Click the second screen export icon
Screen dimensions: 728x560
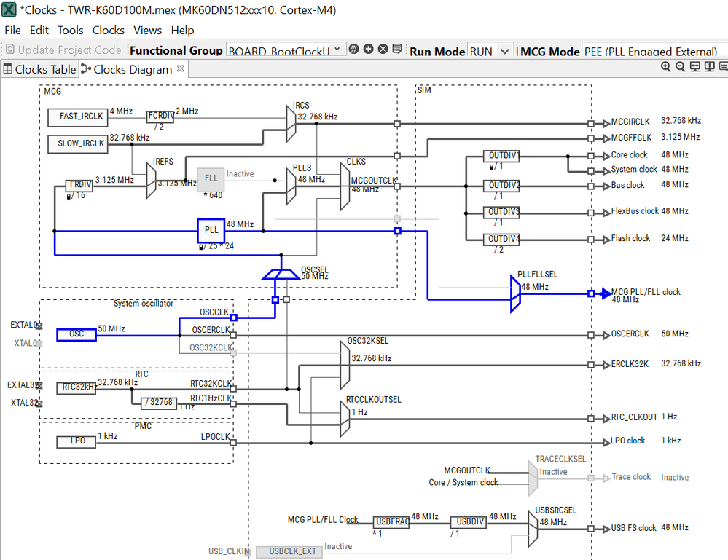point(710,67)
